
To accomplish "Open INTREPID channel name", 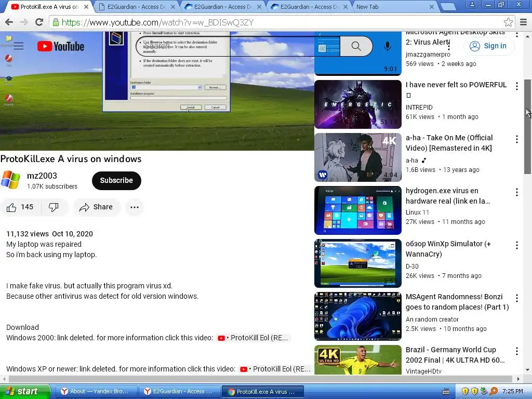I will [x=419, y=107].
